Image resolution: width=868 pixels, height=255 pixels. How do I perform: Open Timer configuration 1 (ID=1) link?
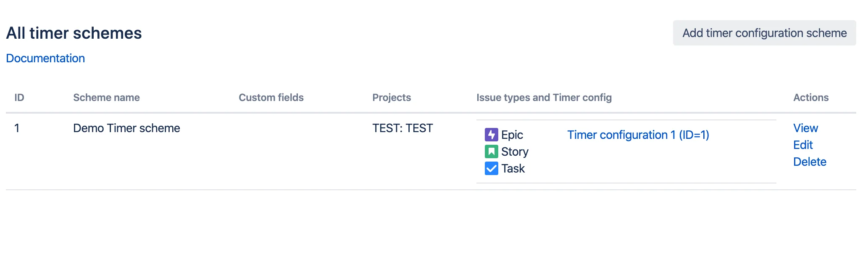(638, 135)
